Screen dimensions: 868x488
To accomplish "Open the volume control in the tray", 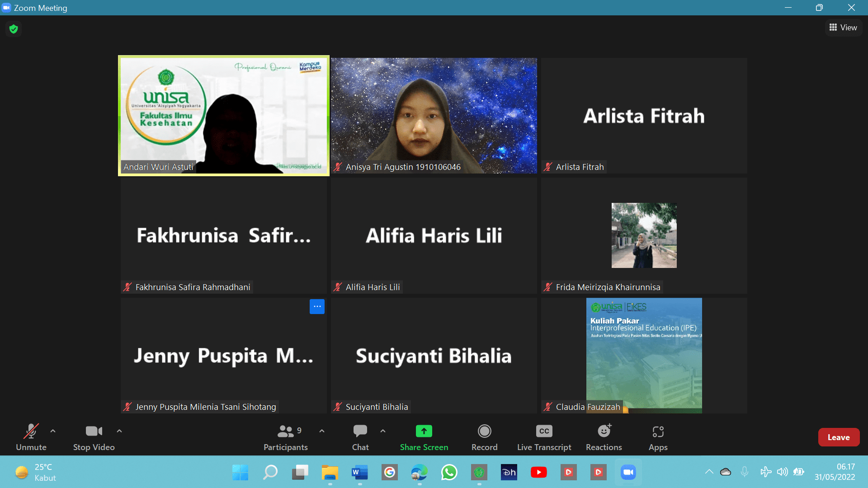I will (782, 472).
